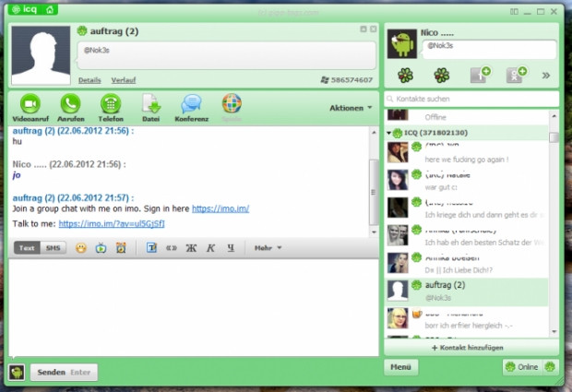
Task: Start a Konferenz chat
Action: [191, 104]
